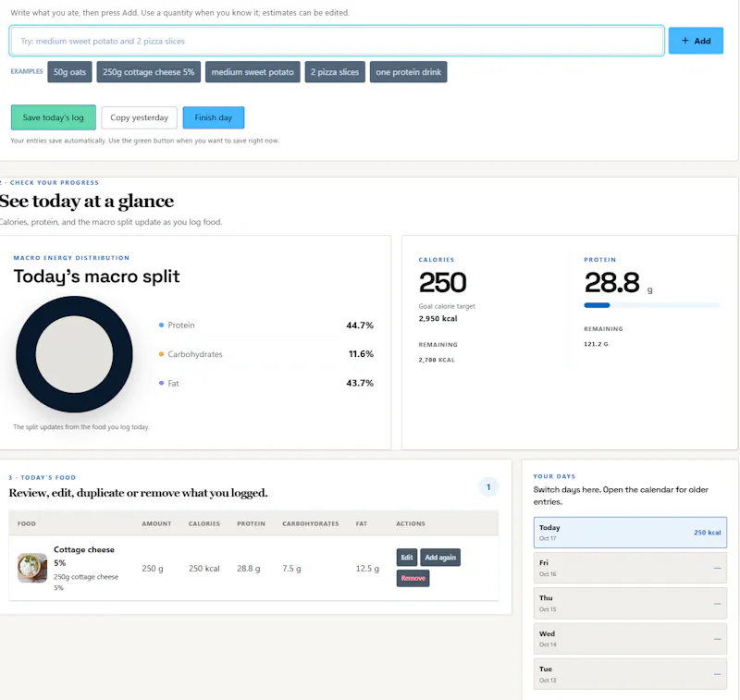The height and width of the screenshot is (700, 740).
Task: Open the cottage cheese food thumbnail
Action: click(x=32, y=568)
